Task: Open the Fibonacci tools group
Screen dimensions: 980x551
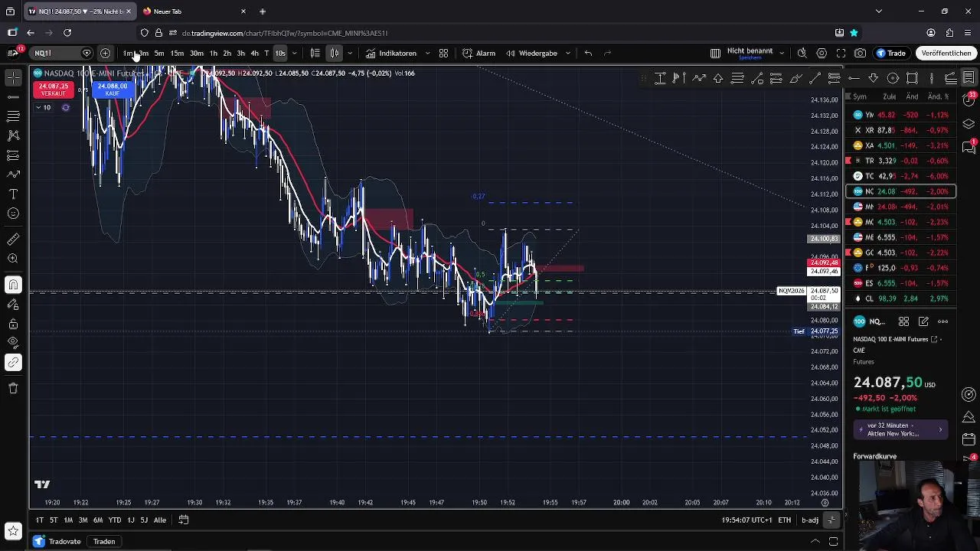Action: click(13, 116)
